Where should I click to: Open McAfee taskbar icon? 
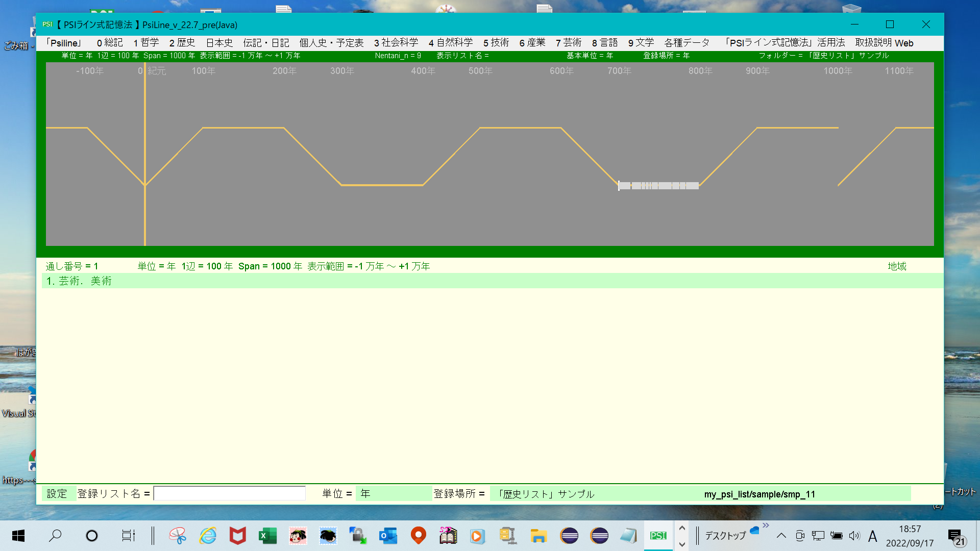pos(238,536)
